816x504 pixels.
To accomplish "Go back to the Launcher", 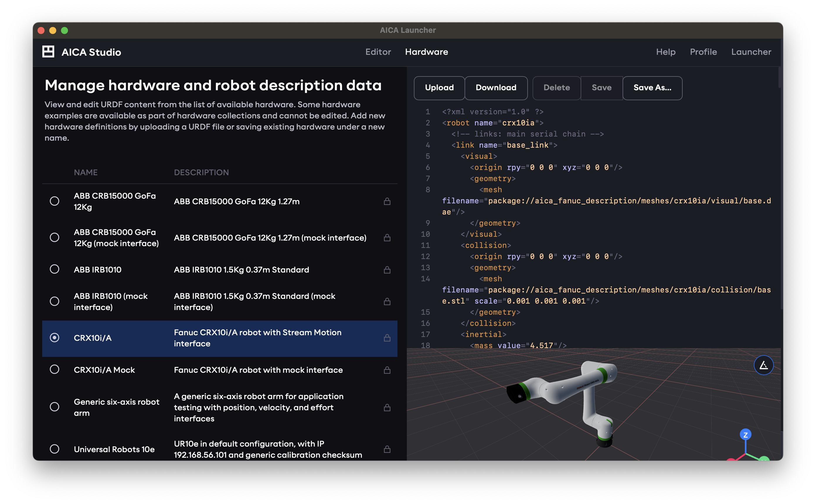I will pos(751,52).
